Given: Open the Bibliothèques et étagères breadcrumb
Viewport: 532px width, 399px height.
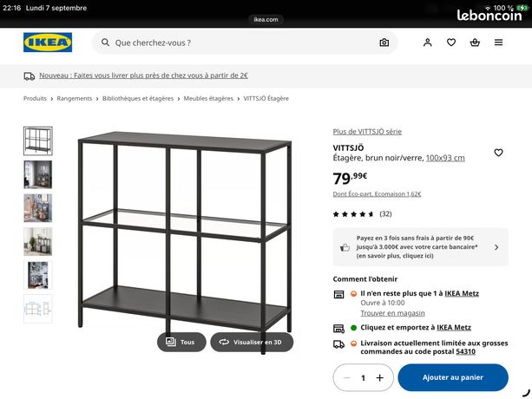Looking at the screenshot, I should click(138, 98).
